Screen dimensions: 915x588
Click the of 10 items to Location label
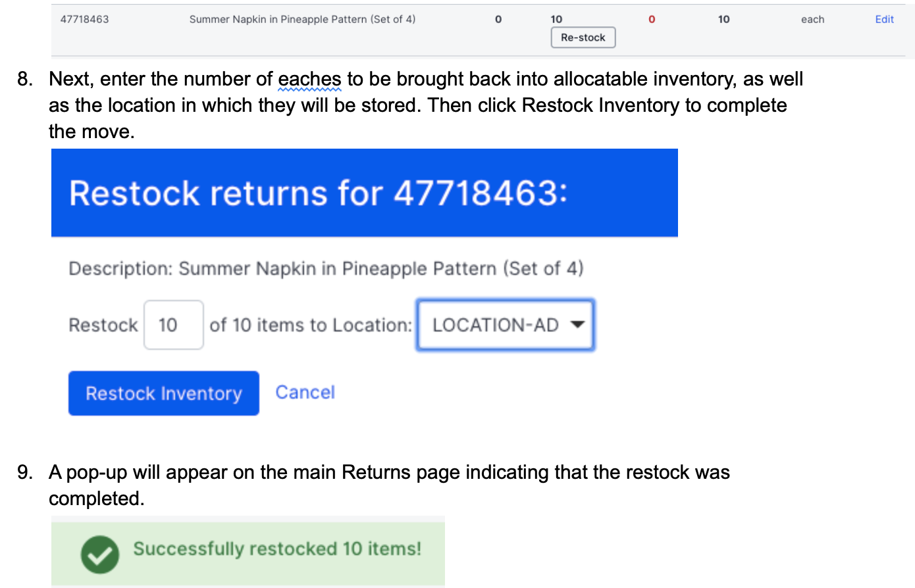point(309,324)
